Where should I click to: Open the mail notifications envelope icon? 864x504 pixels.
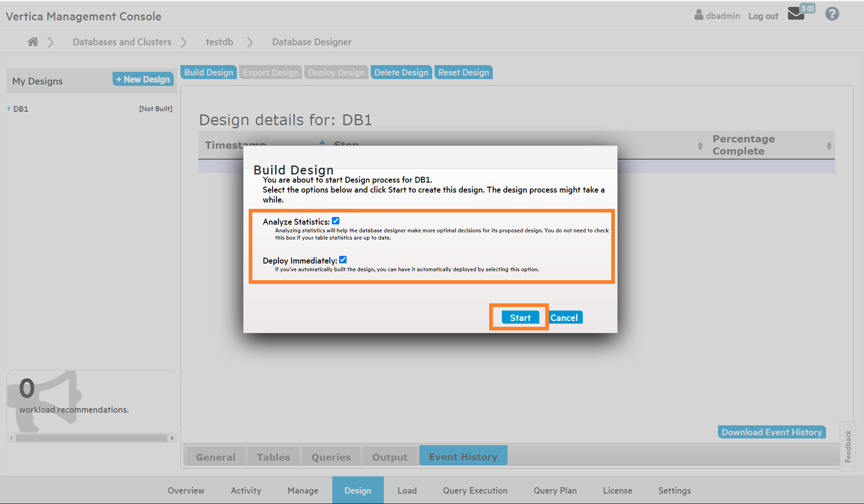796,14
